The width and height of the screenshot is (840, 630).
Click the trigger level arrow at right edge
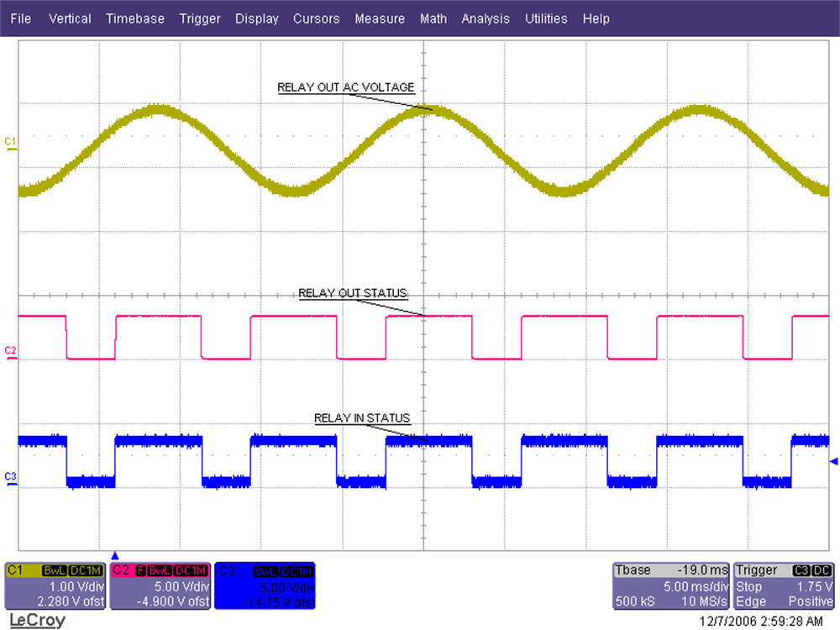(833, 462)
